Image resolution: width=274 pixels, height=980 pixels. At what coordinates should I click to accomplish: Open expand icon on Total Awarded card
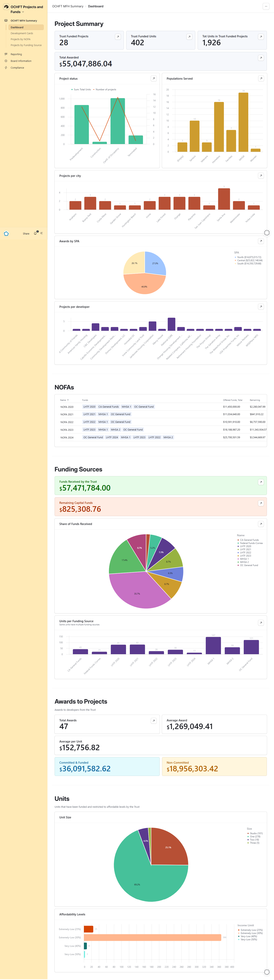(261, 58)
